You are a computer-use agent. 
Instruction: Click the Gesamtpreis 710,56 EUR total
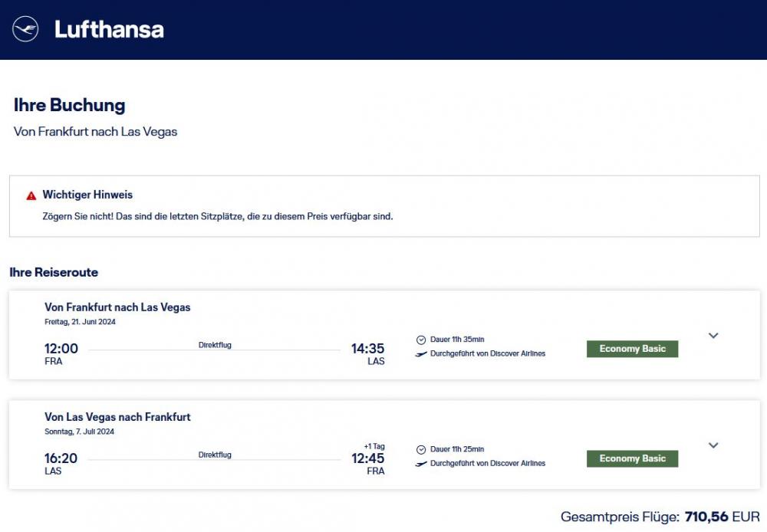[x=660, y=517]
